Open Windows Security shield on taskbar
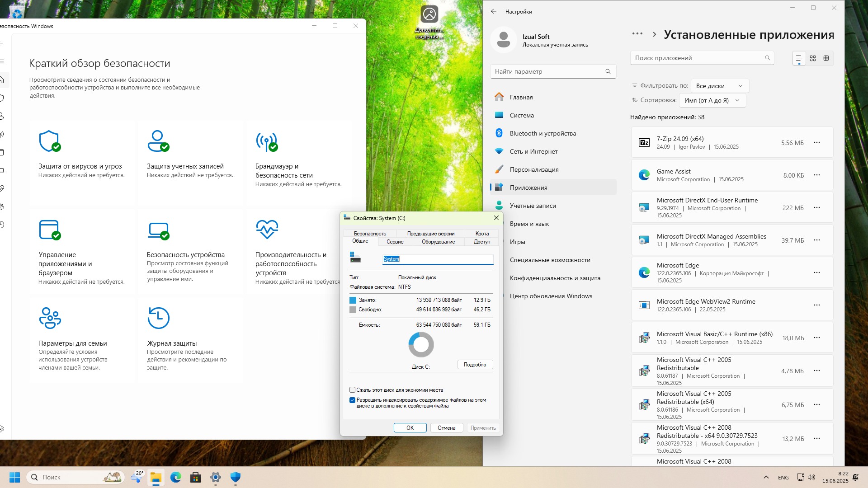Image resolution: width=868 pixels, height=488 pixels. click(236, 477)
